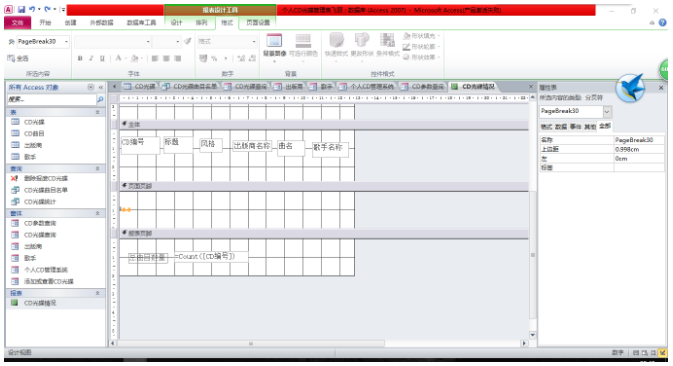Click the Undo arrow icon
This screenshot has width=673, height=366.
tap(32, 9)
